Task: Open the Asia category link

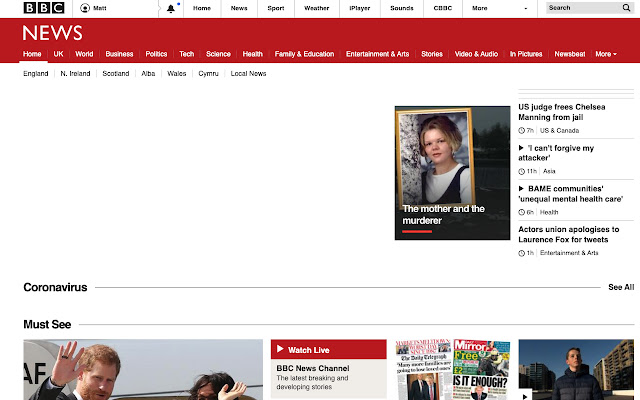Action: click(549, 171)
